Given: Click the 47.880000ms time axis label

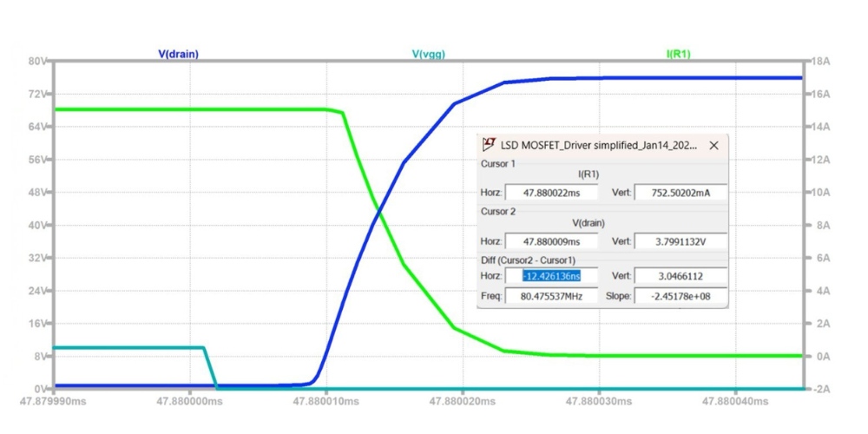Looking at the screenshot, I should pos(189,401).
